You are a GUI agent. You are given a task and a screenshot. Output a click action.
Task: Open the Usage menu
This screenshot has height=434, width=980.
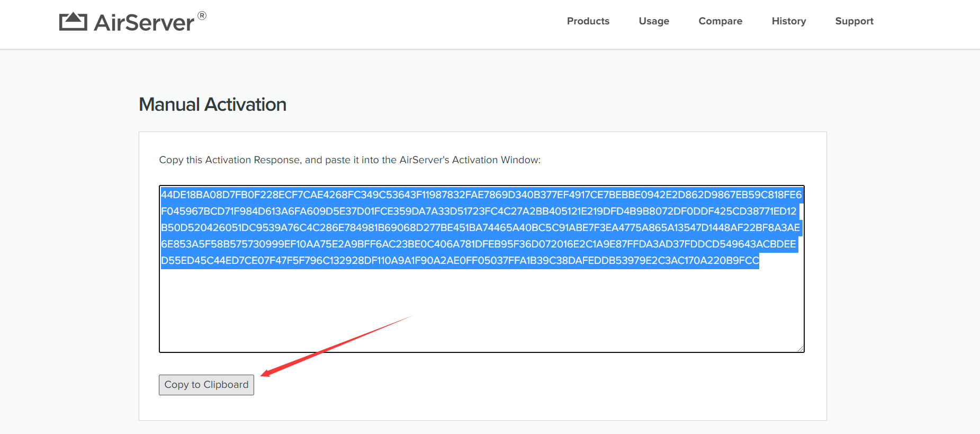click(654, 21)
